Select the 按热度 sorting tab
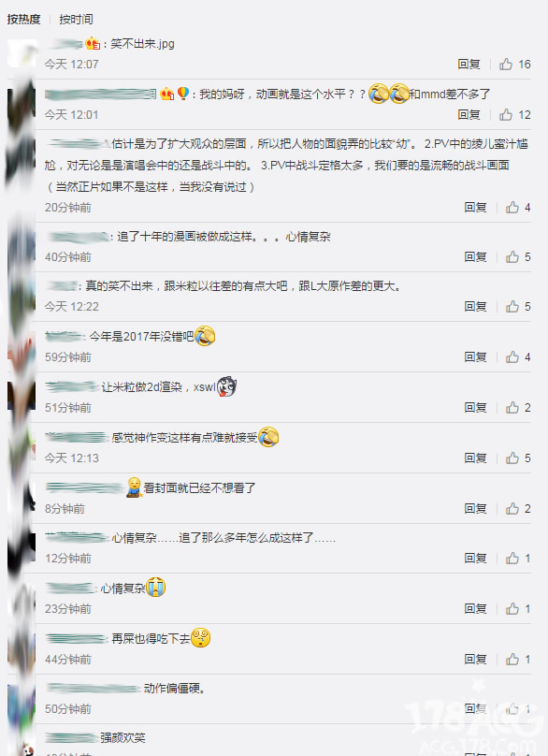The width and height of the screenshot is (548, 756). pos(23,20)
